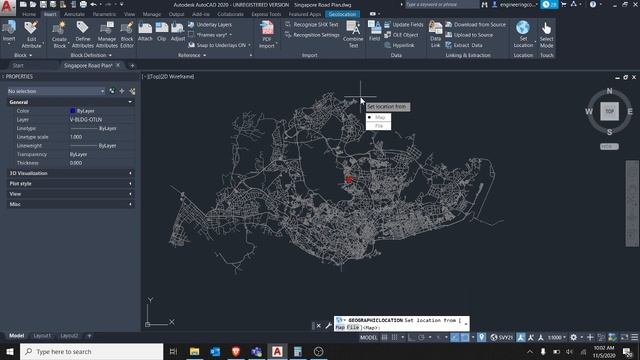
Task: Toggle the PICKADD button in Properties
Action: (112, 91)
